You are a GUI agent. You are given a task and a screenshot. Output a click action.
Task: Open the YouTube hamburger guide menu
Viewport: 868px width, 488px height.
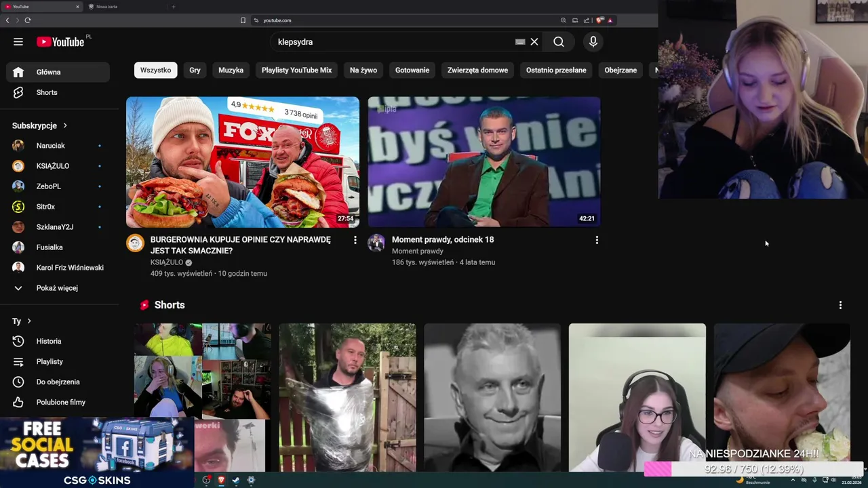pyautogui.click(x=18, y=42)
